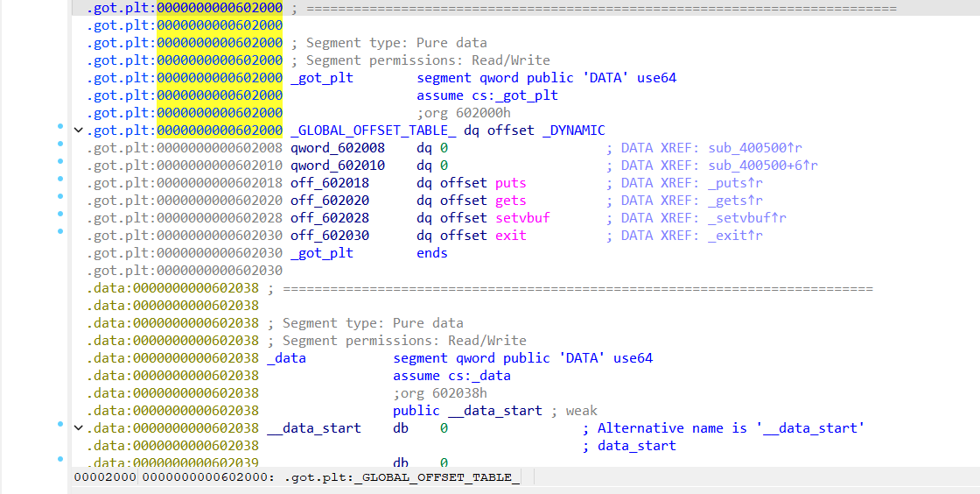Select the pink puts symbol
The height and width of the screenshot is (494, 980).
pos(510,183)
